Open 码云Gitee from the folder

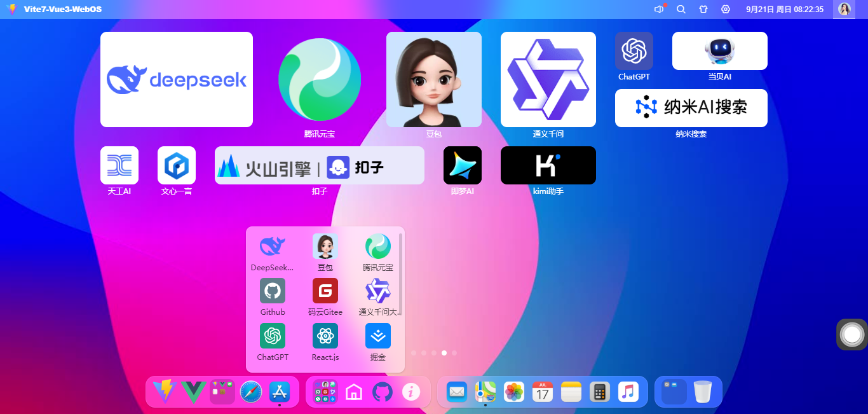coord(325,291)
